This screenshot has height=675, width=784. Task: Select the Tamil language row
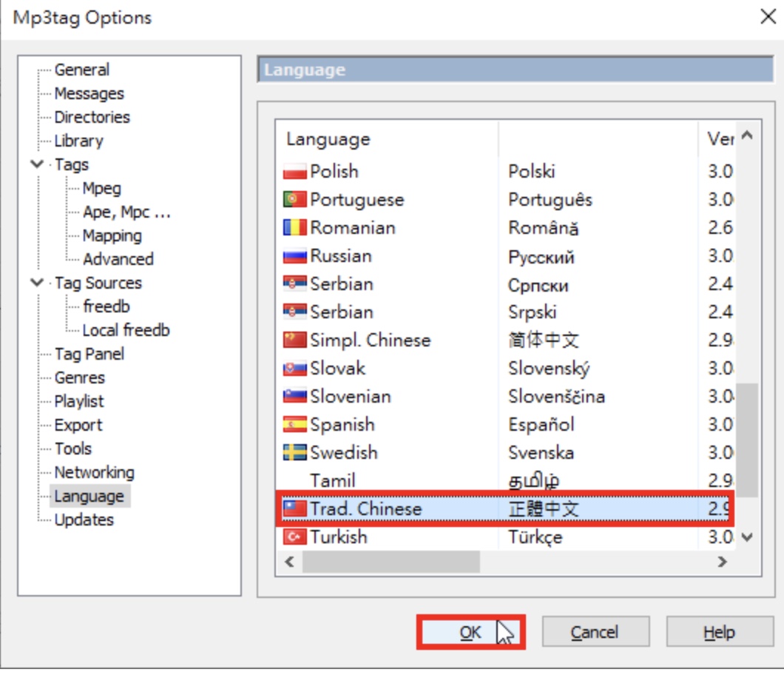click(x=505, y=481)
